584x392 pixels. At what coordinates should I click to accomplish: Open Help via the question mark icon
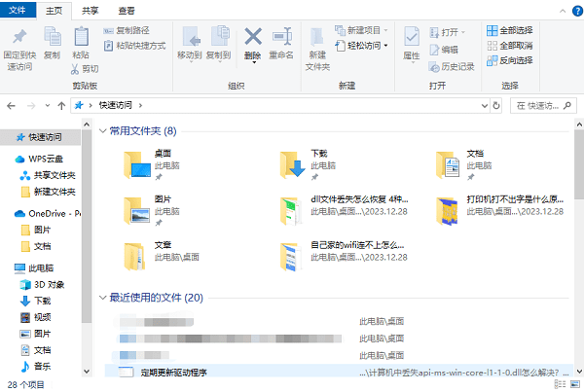577,11
